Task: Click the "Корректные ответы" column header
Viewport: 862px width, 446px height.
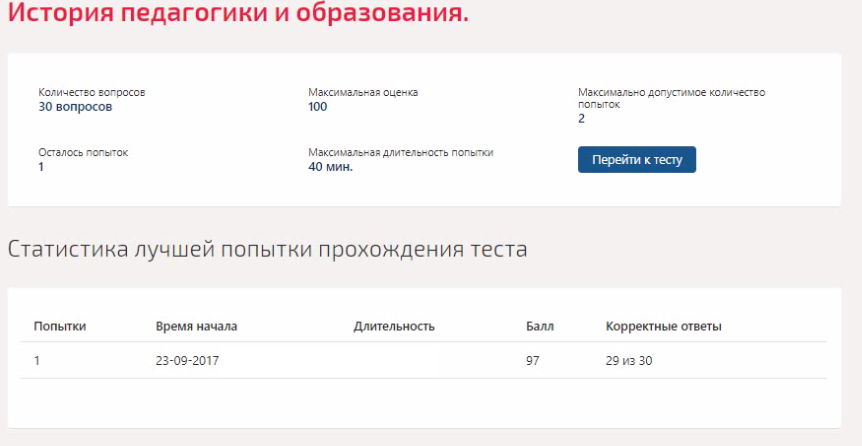Action: pos(663,326)
